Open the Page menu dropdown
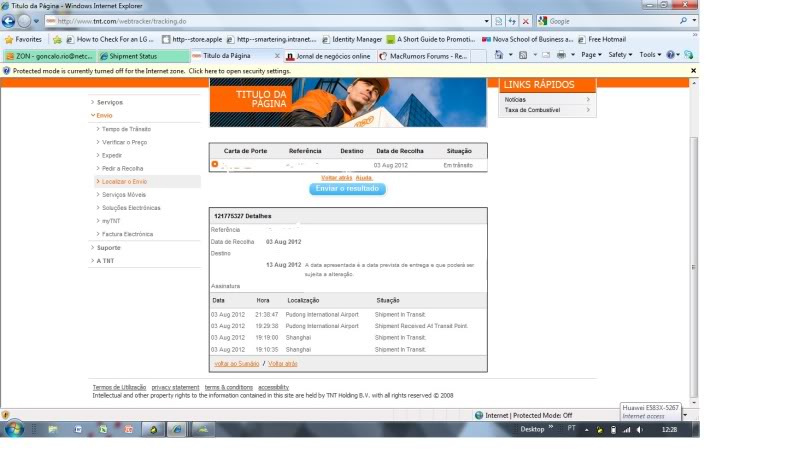Image resolution: width=798 pixels, height=450 pixels. (x=591, y=55)
